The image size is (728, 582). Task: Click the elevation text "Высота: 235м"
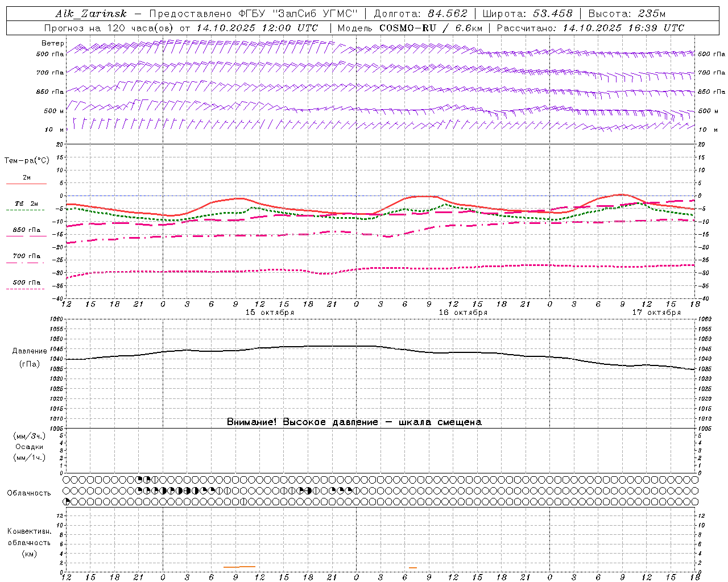click(x=627, y=14)
